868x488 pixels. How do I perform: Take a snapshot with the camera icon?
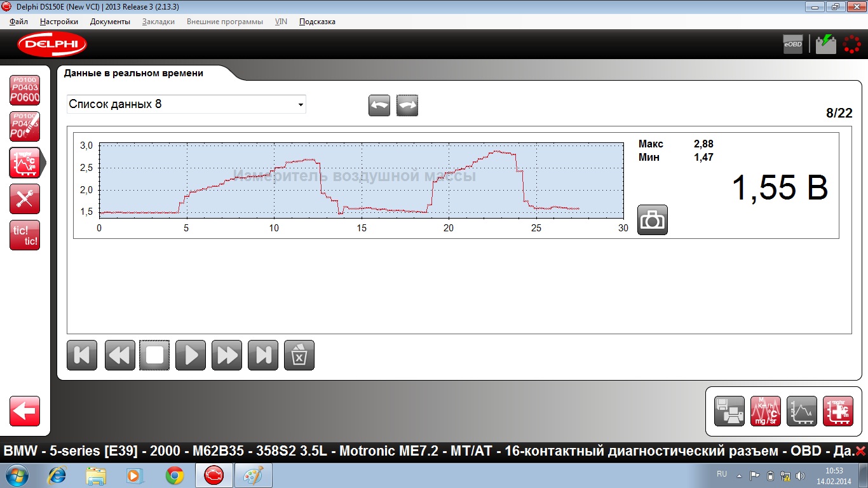tap(653, 220)
